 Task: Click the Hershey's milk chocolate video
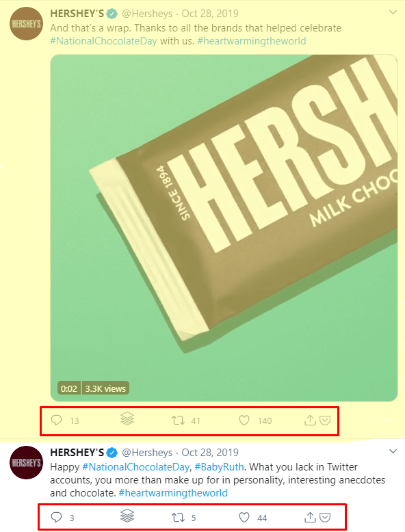(224, 228)
